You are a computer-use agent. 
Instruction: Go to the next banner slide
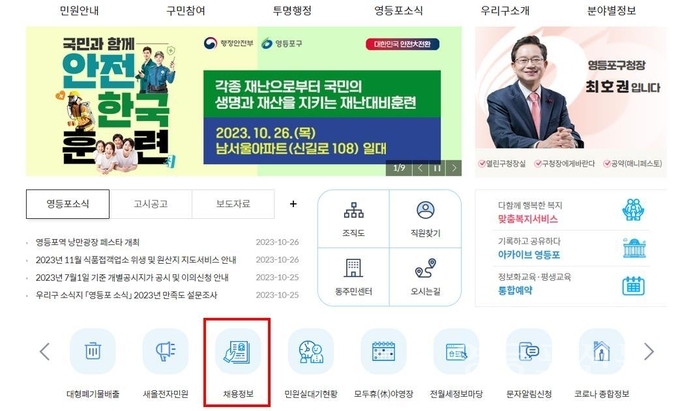click(454, 168)
